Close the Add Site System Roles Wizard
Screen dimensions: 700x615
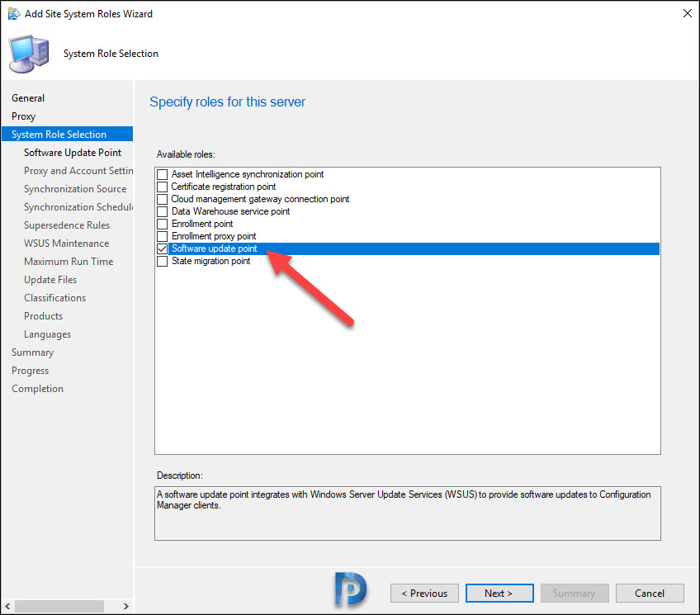pos(687,13)
